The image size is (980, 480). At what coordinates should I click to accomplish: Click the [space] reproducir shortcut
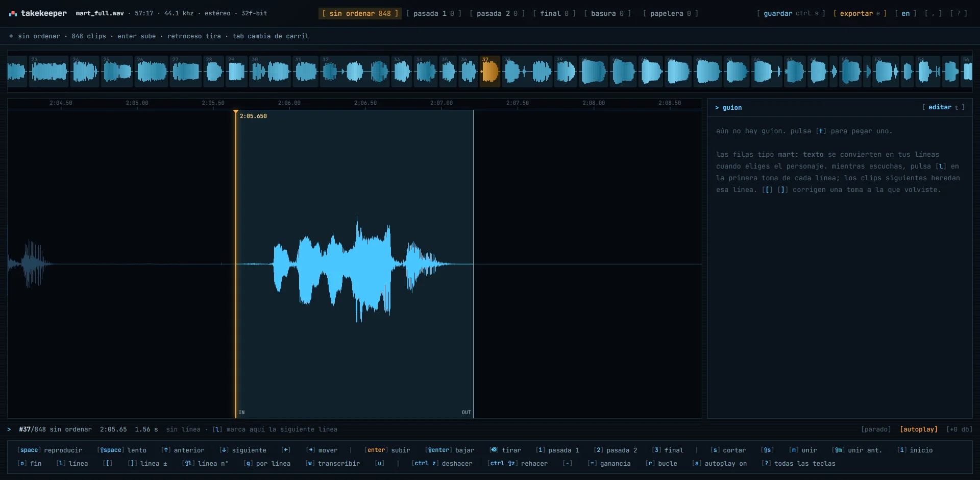pyautogui.click(x=50, y=450)
